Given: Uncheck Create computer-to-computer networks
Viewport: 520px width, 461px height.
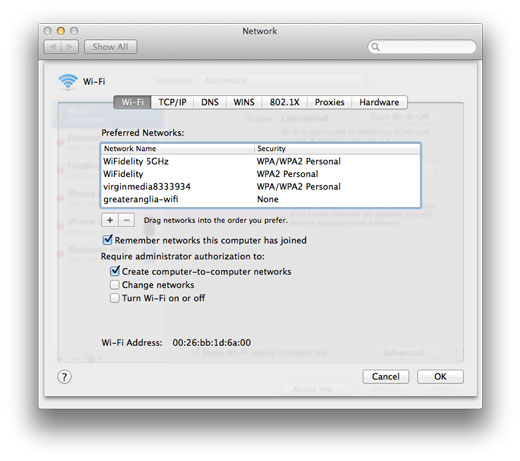Looking at the screenshot, I should 115,271.
